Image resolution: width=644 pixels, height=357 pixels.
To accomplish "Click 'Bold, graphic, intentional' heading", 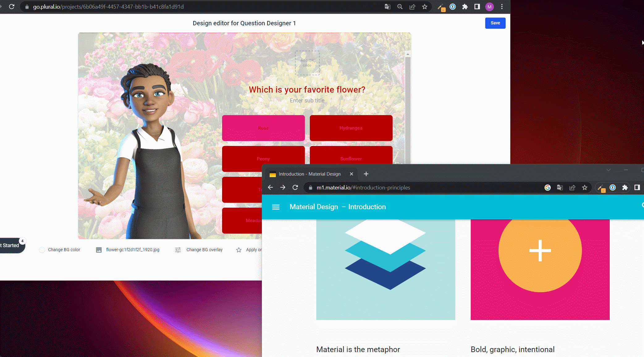I will pos(512,349).
